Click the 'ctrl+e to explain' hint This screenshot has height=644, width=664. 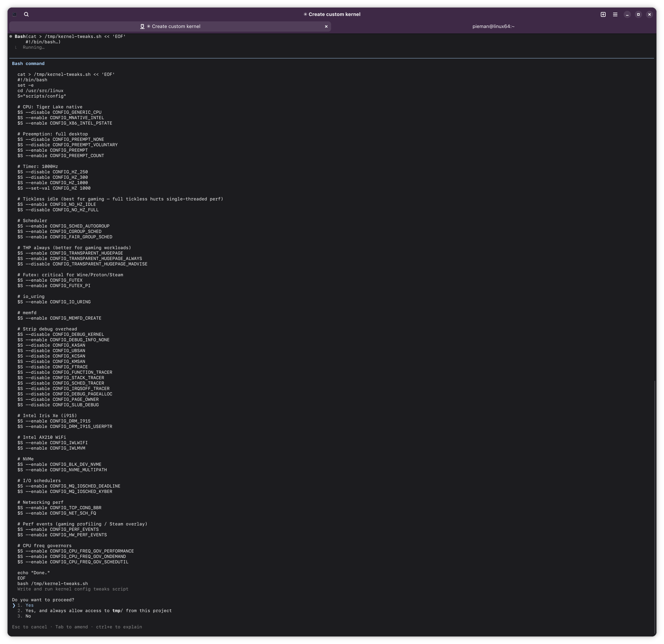(119, 627)
